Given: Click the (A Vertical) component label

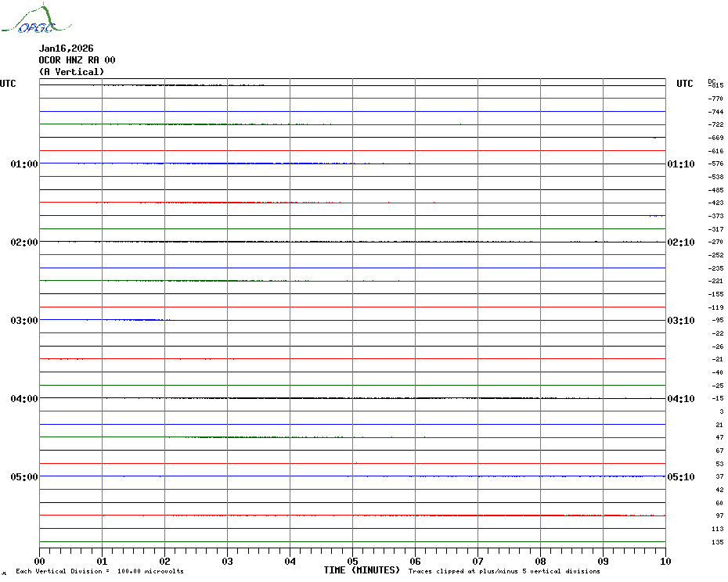Looking at the screenshot, I should (71, 72).
